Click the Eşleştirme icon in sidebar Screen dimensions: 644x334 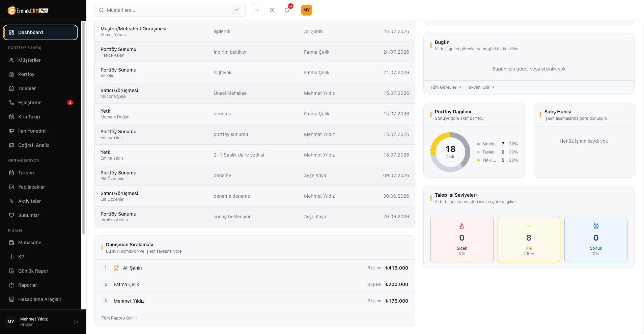click(x=11, y=103)
